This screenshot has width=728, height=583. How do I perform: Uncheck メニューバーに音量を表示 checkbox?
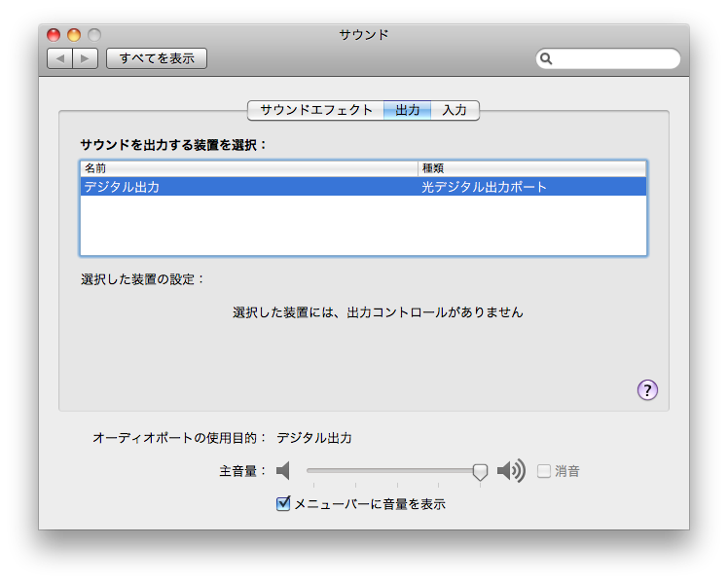click(283, 503)
